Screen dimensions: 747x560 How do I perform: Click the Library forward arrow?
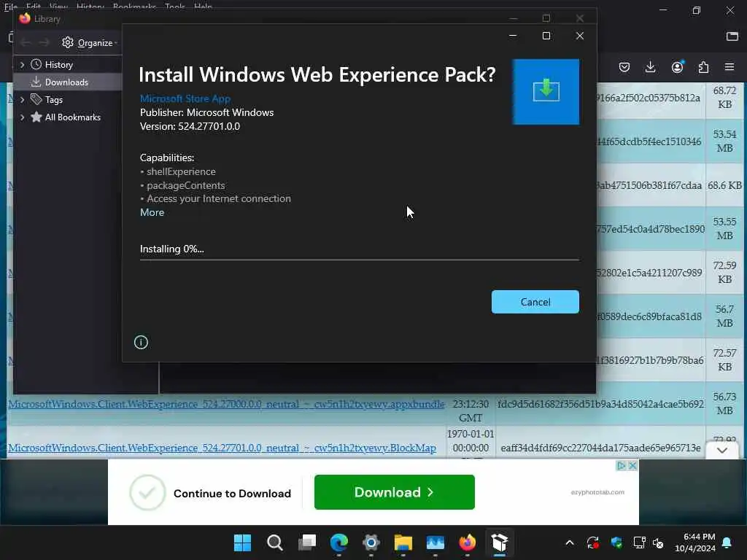point(44,43)
